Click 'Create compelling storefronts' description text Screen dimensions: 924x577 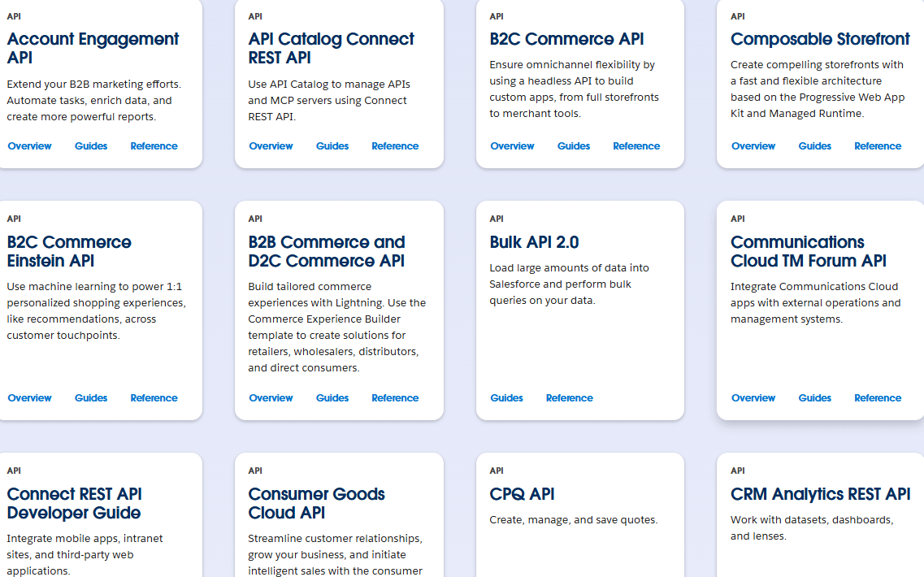click(818, 89)
